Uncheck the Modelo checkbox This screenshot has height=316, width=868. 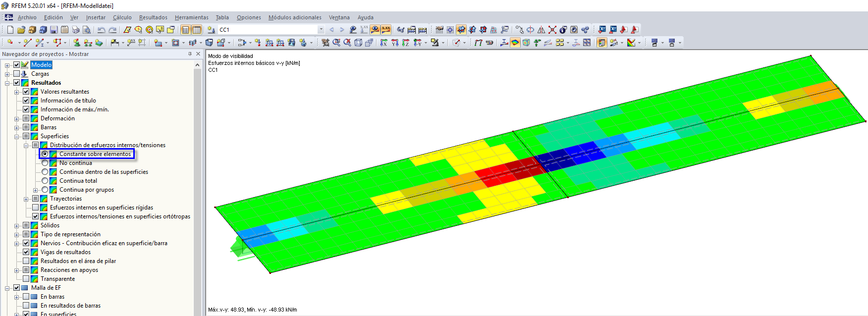[17, 65]
